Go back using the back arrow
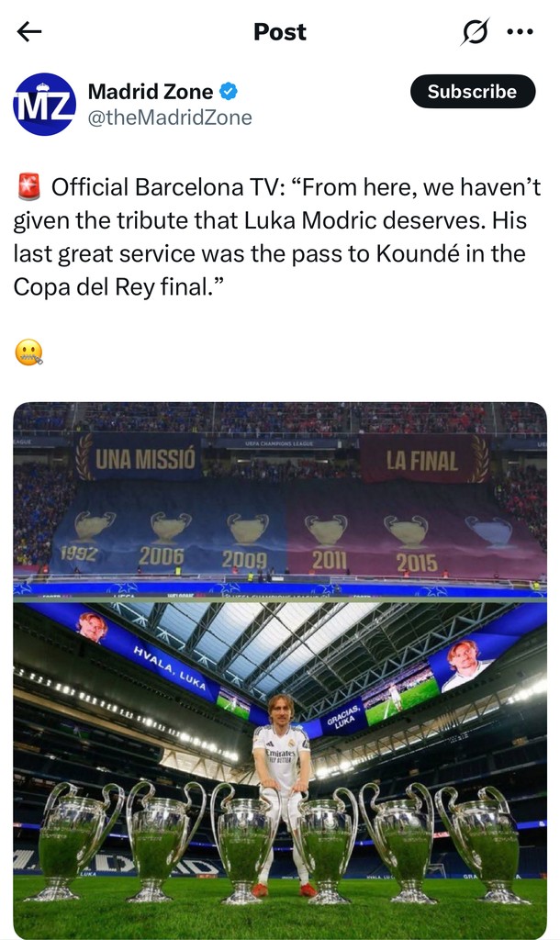 [29, 32]
